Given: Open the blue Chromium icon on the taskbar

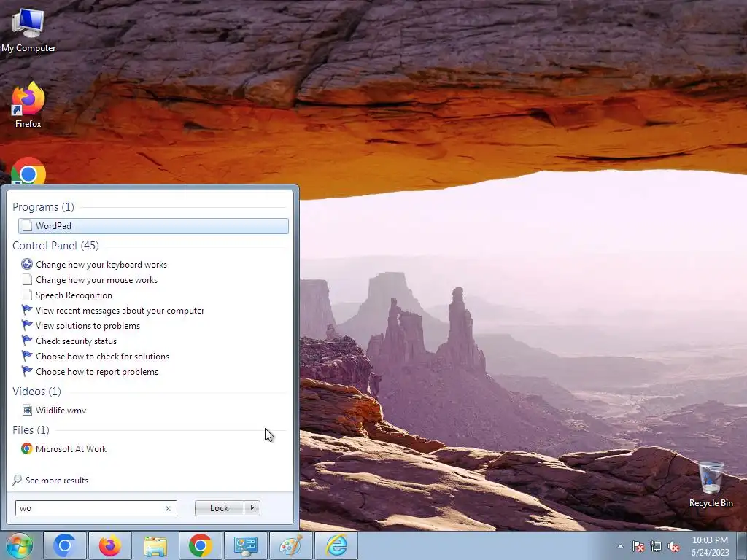Looking at the screenshot, I should (65, 545).
